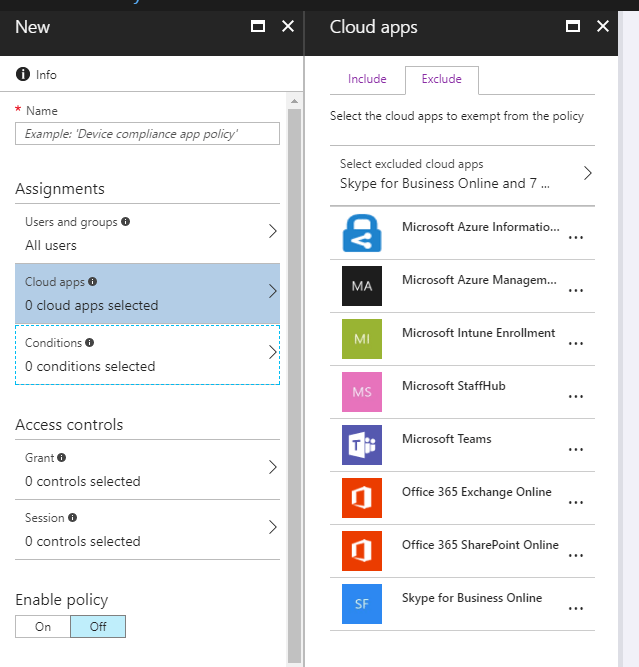Click the Conditions info icon
Viewport: 639px width, 667px height.
coord(89,342)
